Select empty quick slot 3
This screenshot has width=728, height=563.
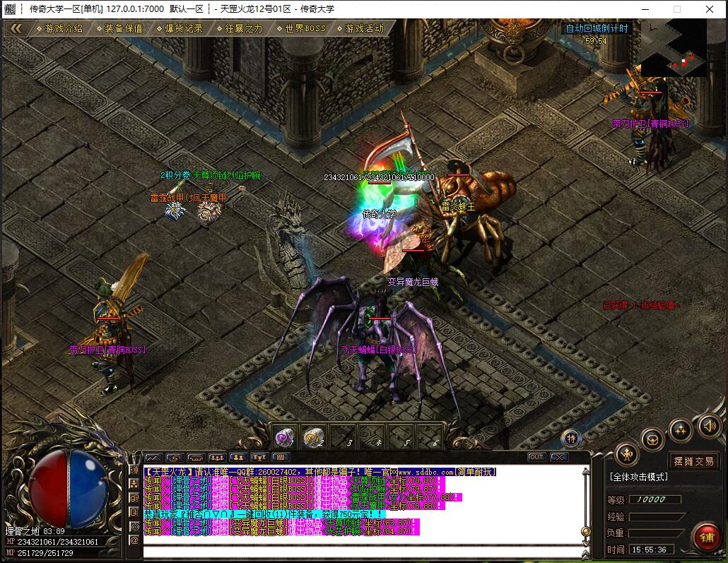[x=343, y=437]
